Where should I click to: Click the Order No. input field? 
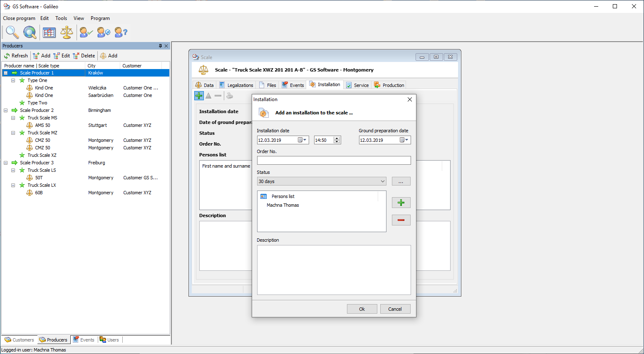[x=334, y=161]
